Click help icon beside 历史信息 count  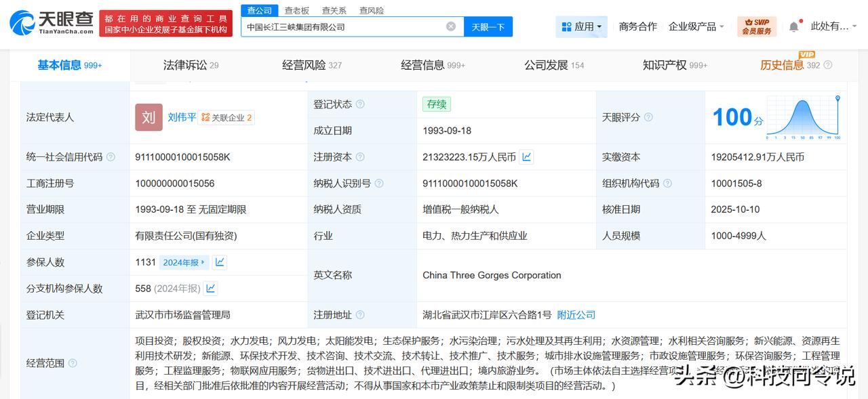(827, 66)
